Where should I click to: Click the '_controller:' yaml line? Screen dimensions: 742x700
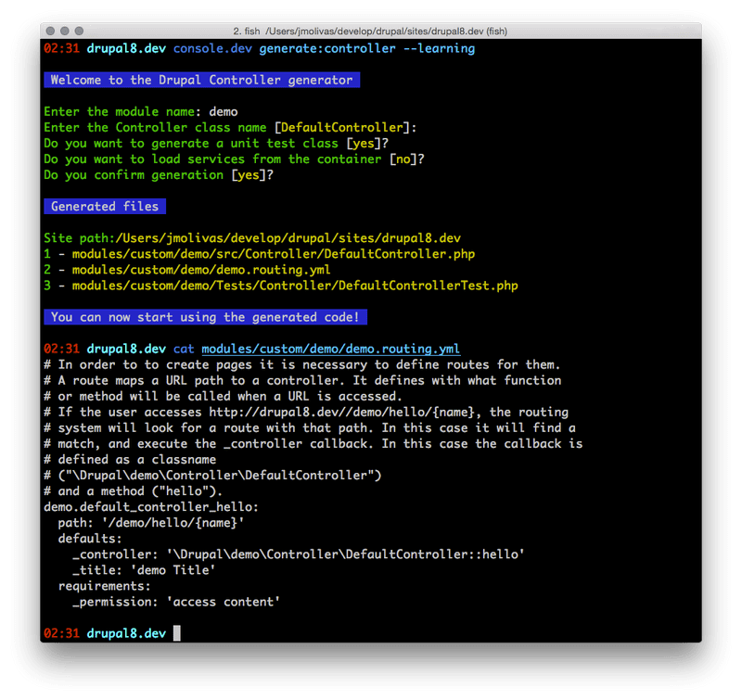click(x=298, y=554)
